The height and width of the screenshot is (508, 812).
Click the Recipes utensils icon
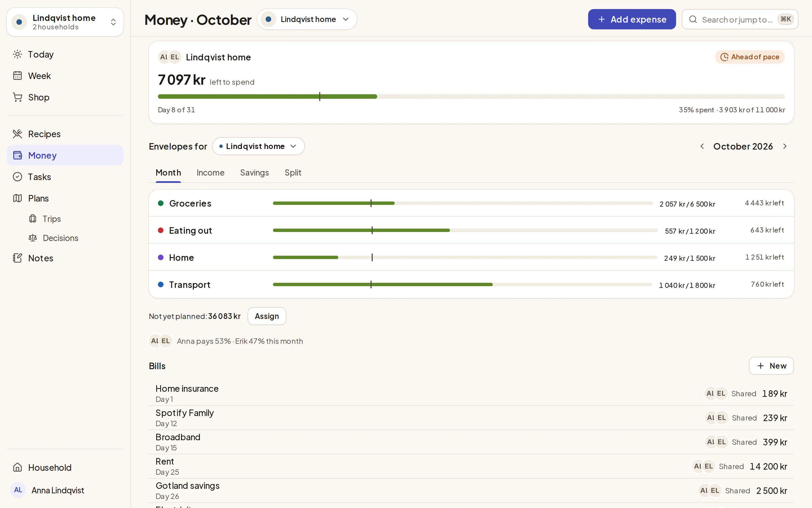click(17, 134)
